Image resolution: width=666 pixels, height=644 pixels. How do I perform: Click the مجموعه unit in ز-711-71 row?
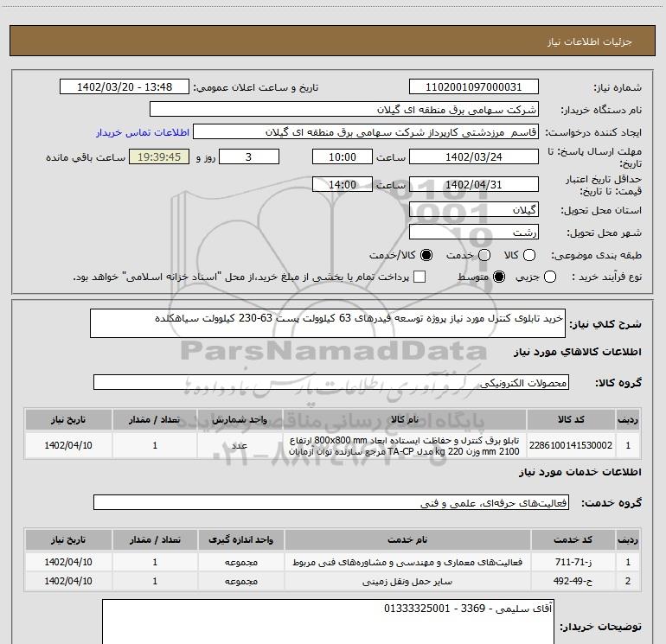240,562
